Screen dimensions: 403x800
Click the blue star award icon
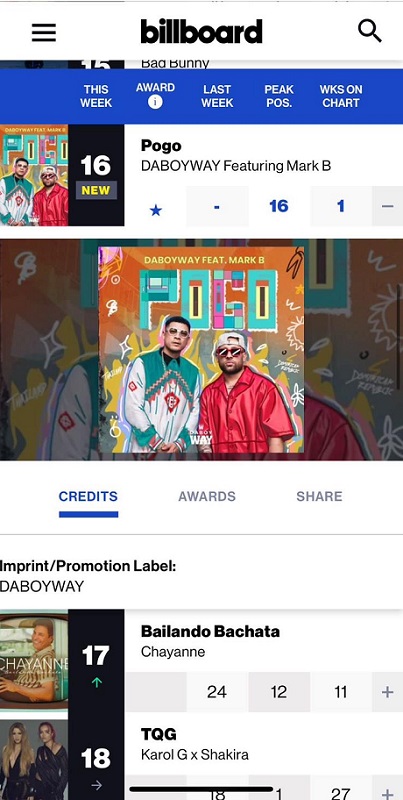(x=156, y=210)
